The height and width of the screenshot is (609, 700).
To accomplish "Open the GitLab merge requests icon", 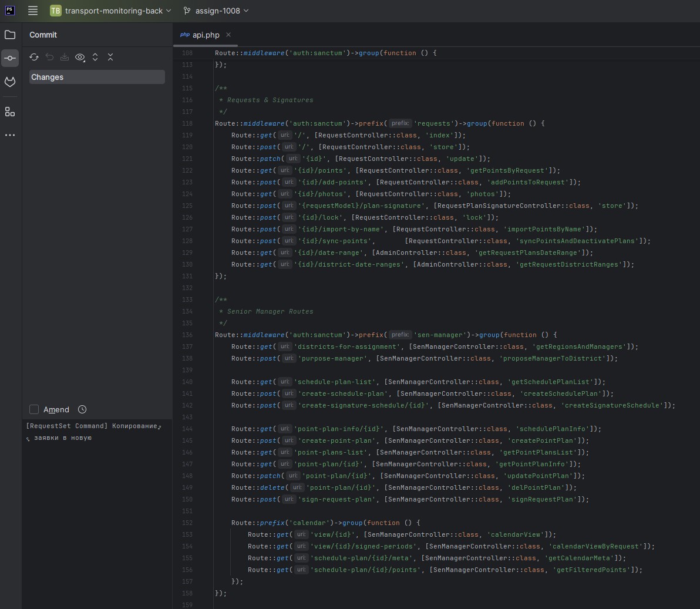I will point(10,82).
